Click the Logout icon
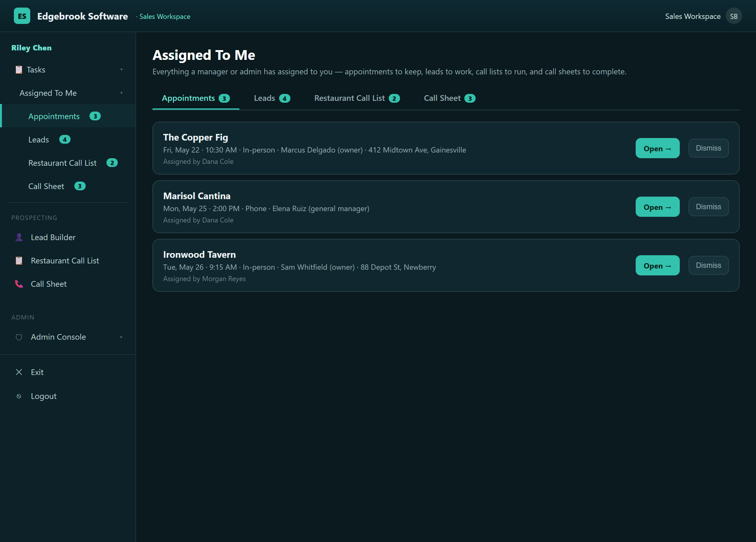756x542 pixels. tap(19, 396)
